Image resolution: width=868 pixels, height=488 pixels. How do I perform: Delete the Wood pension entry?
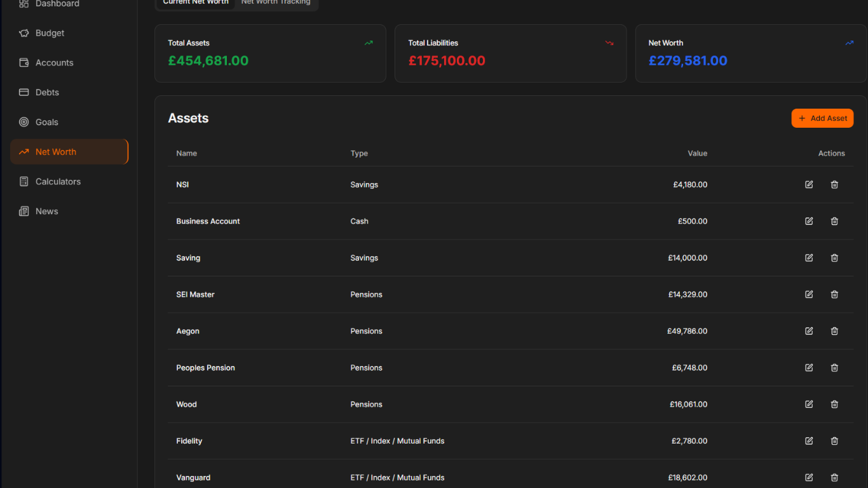pyautogui.click(x=834, y=404)
